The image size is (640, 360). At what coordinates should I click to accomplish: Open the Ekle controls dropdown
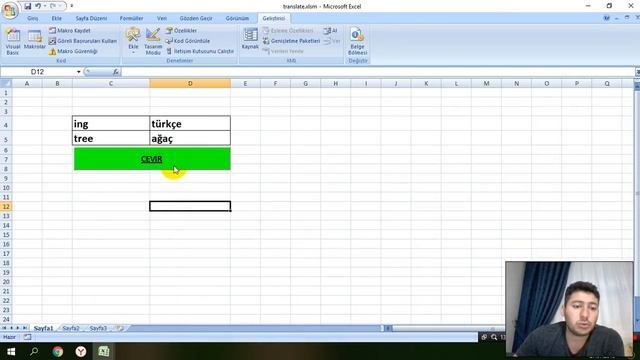click(x=133, y=41)
